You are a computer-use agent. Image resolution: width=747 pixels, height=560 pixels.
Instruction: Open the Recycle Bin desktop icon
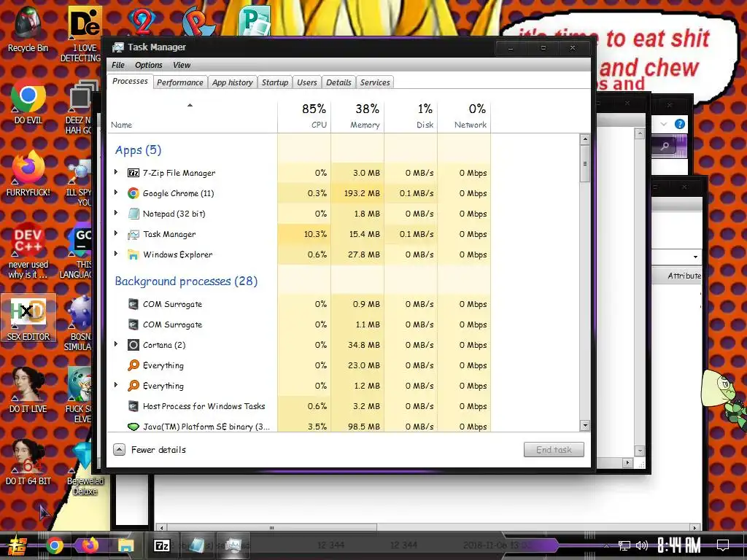point(28,29)
